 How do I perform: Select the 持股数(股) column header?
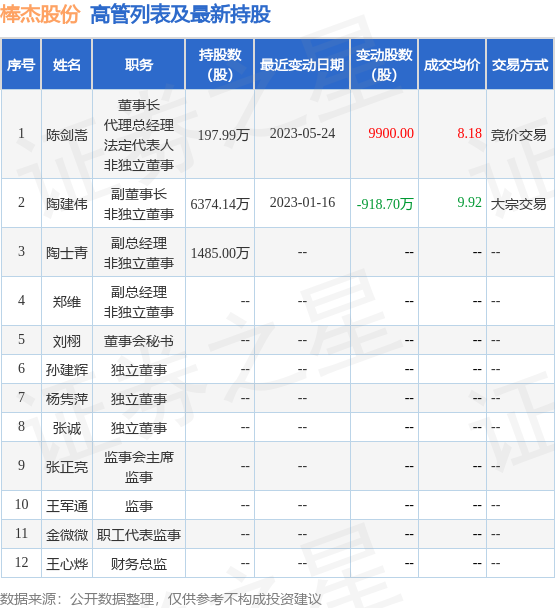[220, 64]
